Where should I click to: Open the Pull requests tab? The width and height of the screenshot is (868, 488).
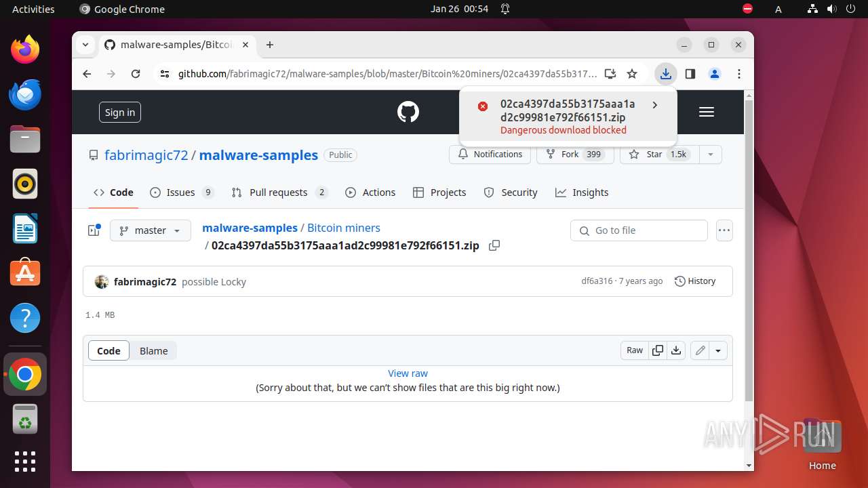279,192
